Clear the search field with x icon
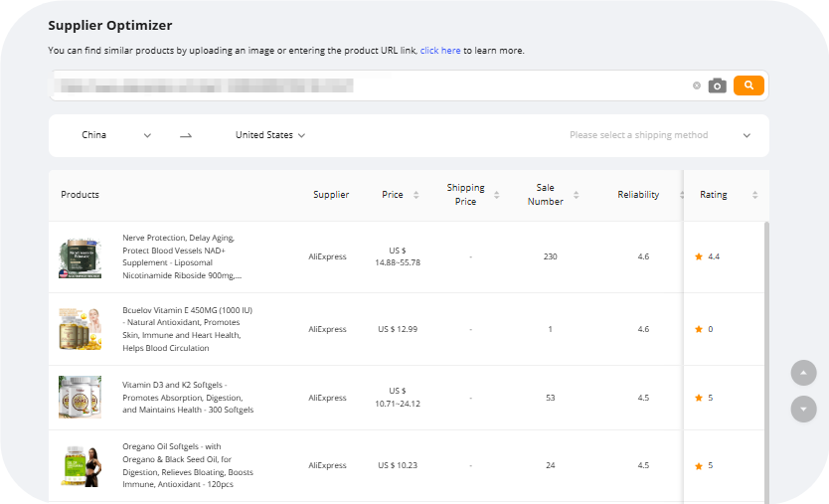The width and height of the screenshot is (829, 504). [697, 85]
